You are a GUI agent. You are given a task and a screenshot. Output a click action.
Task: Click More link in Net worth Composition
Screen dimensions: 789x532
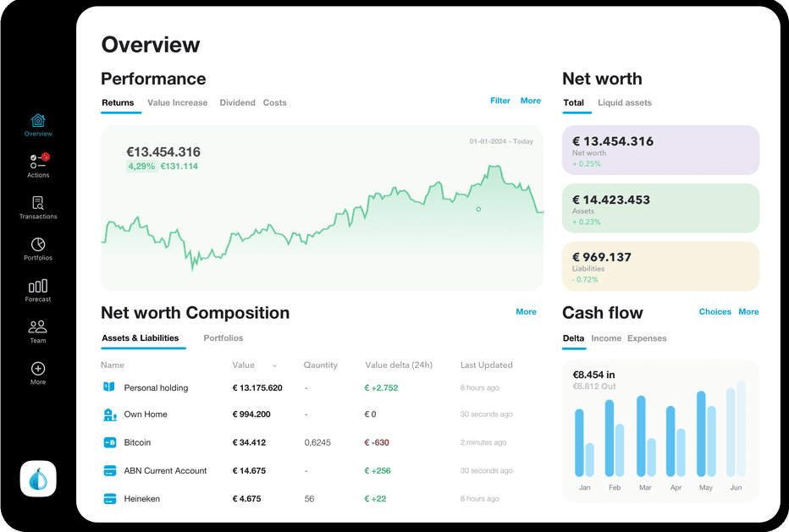[526, 312]
